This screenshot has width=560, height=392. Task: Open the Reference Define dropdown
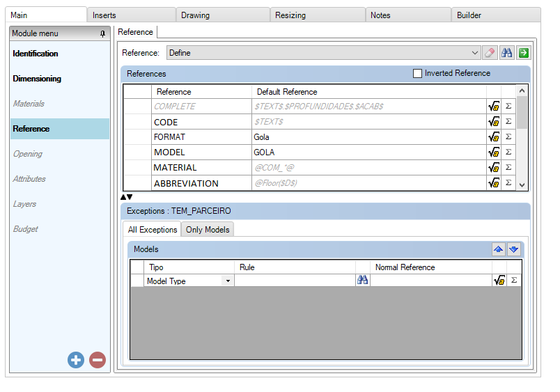[x=475, y=53]
